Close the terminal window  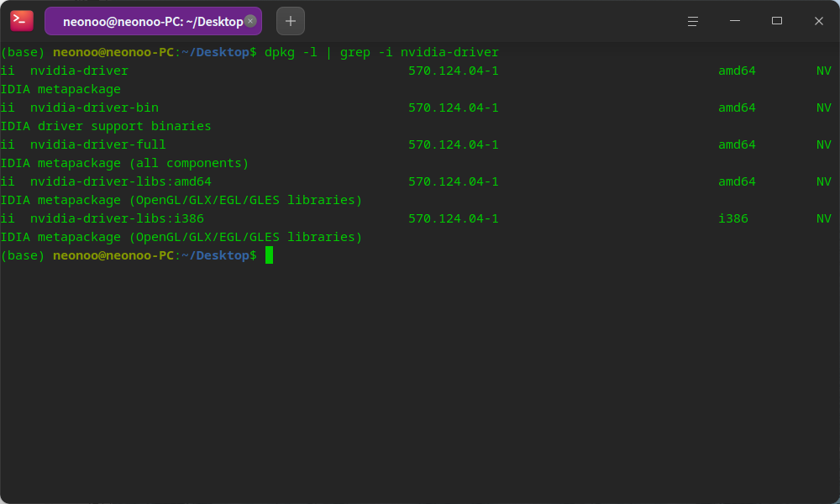pyautogui.click(x=818, y=21)
